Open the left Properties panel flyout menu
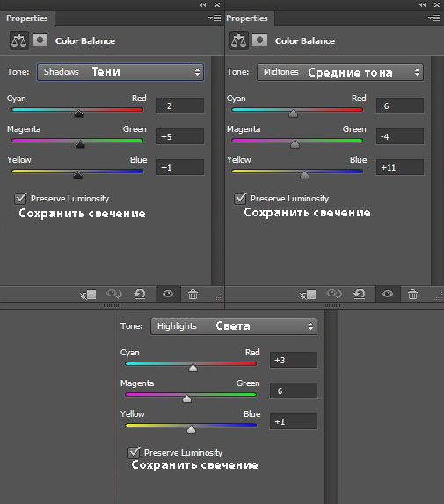 tap(215, 18)
